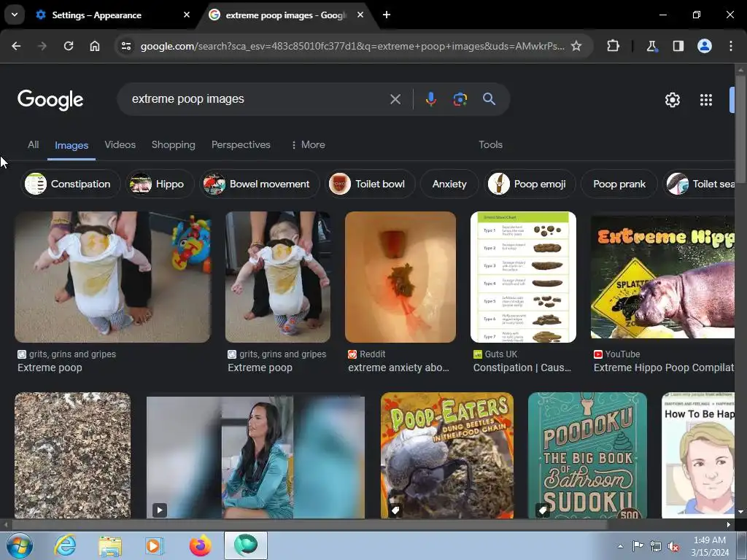
Task: Open the Tools filter options
Action: (x=490, y=145)
